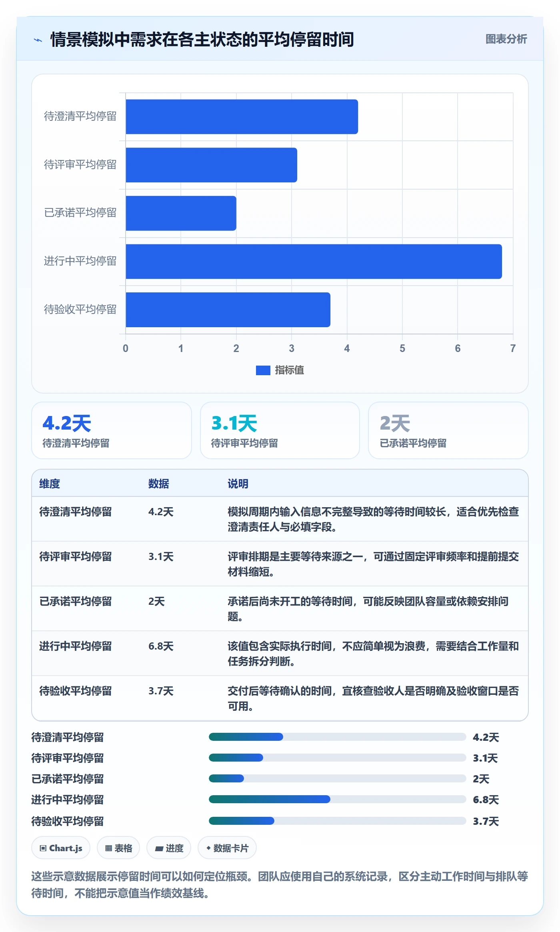The width and height of the screenshot is (560, 932).
Task: Click the 待评审平均停留 bar in the chart
Action: (212, 165)
